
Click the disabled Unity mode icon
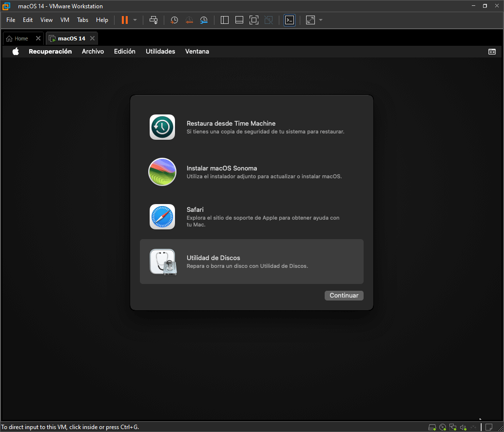point(269,20)
